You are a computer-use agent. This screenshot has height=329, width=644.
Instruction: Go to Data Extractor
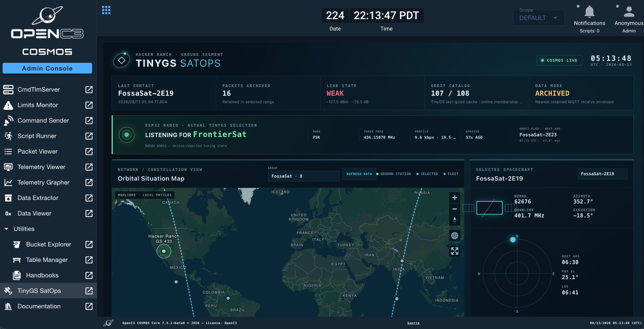coord(38,198)
